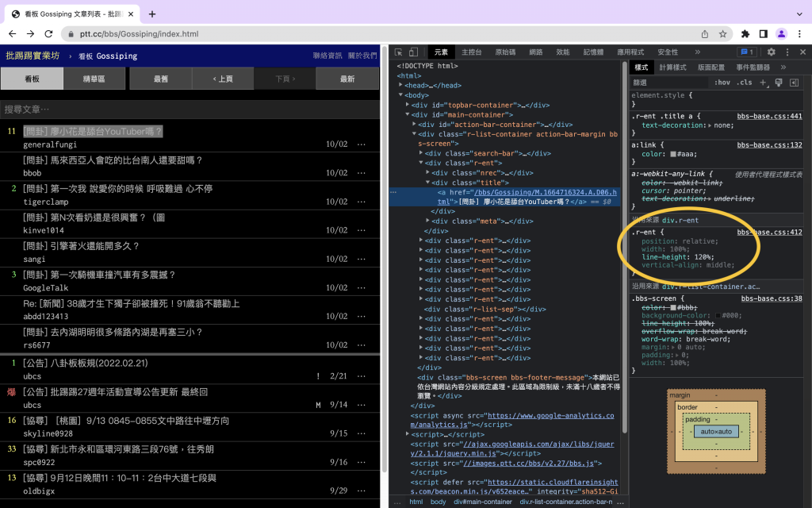This screenshot has height=508, width=812.
Task: Switch to the 效能 performance tab
Action: click(563, 52)
